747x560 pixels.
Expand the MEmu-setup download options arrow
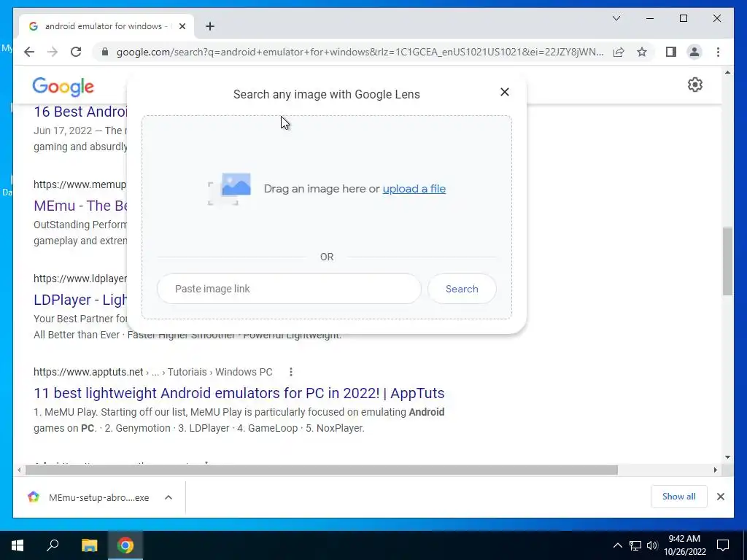169,497
